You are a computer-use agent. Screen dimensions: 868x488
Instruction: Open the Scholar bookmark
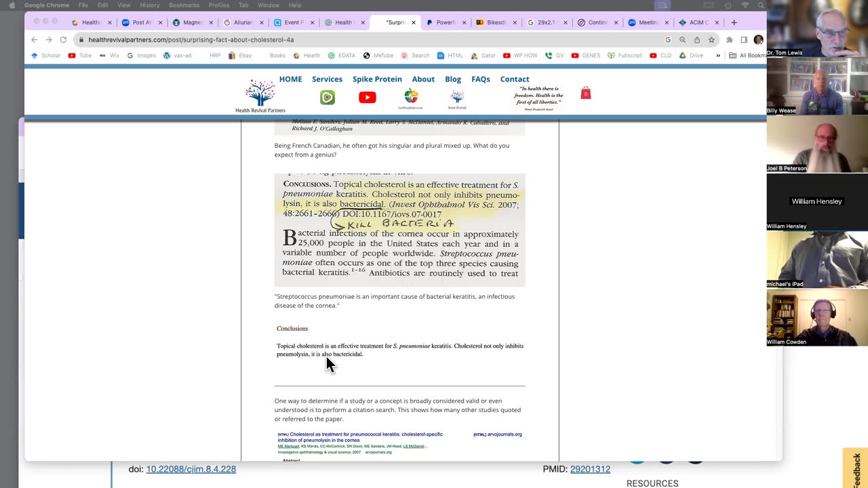45,56
